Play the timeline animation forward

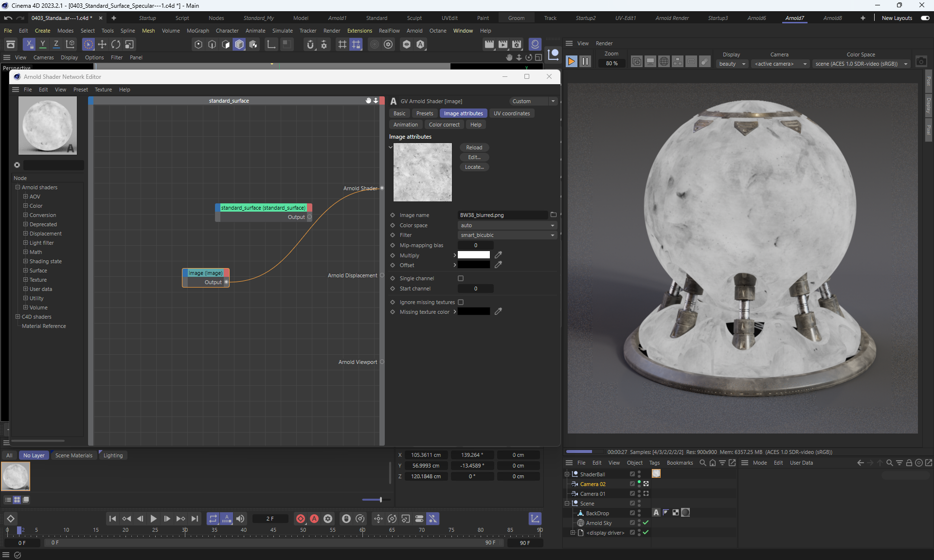tap(153, 519)
